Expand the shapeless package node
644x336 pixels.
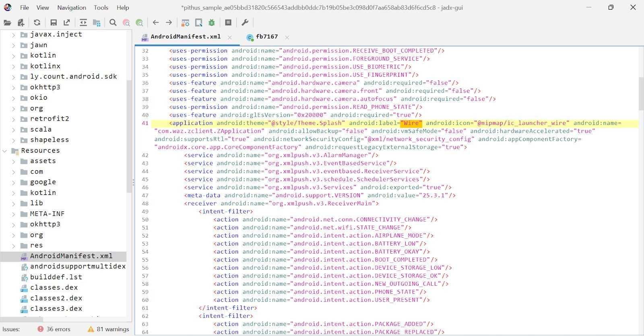click(x=14, y=140)
